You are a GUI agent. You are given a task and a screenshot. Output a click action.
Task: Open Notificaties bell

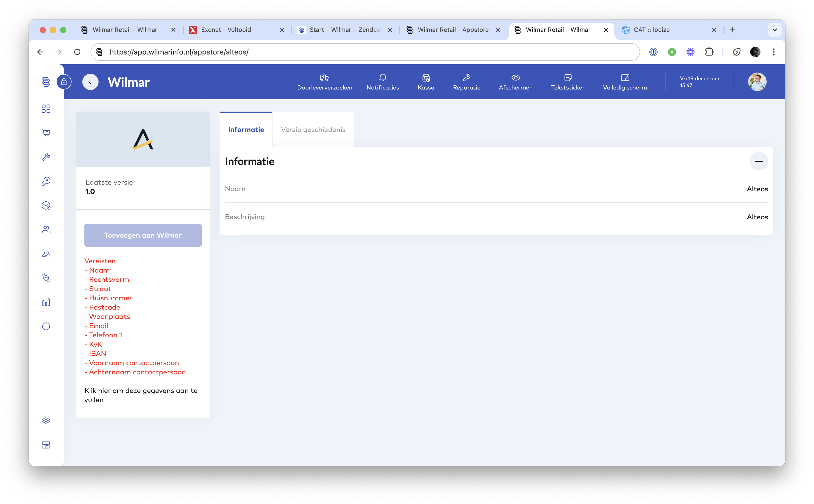[383, 82]
